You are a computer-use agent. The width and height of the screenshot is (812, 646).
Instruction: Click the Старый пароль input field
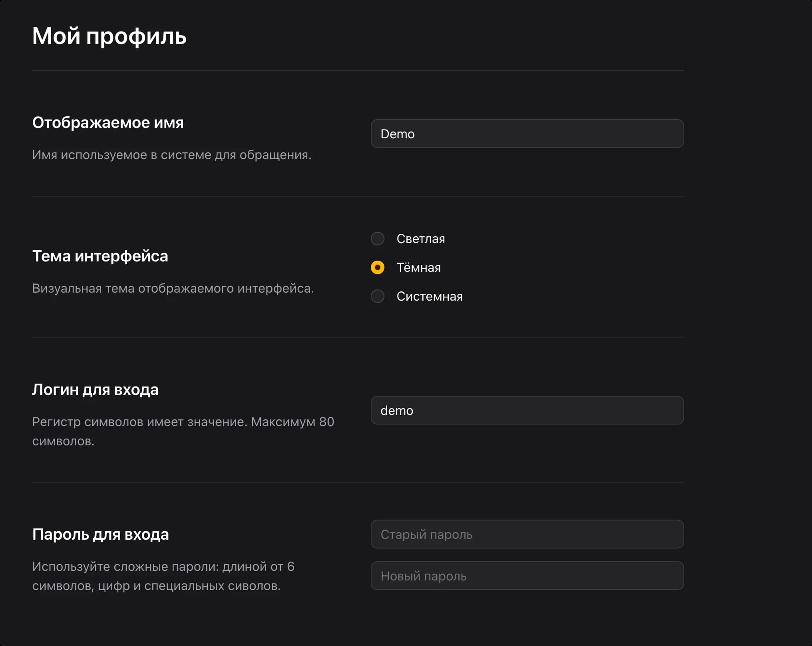coord(527,534)
